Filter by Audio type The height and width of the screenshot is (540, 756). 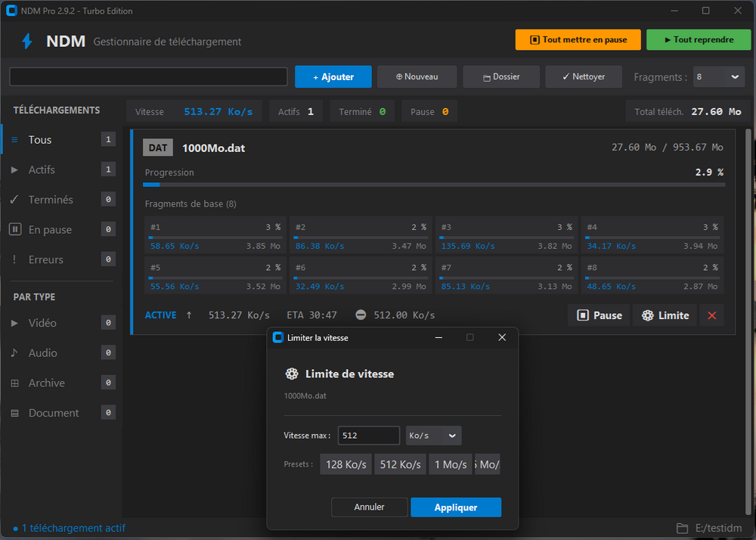62,352
